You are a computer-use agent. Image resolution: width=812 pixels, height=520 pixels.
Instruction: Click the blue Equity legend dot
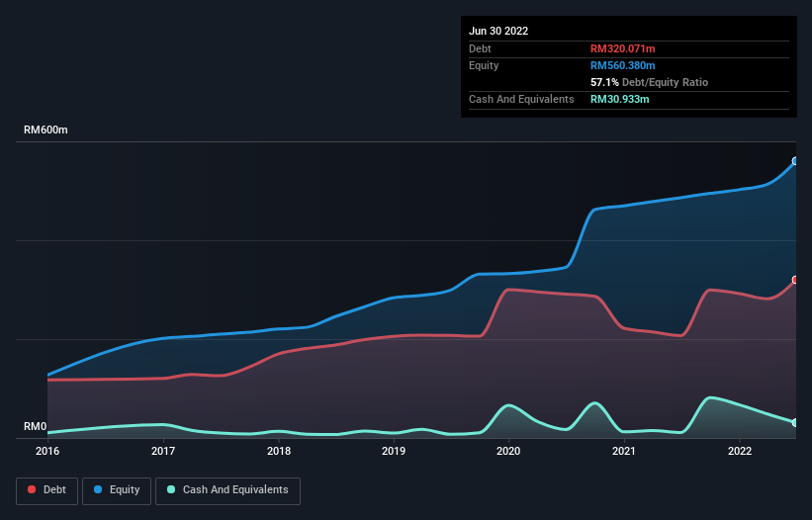point(98,489)
